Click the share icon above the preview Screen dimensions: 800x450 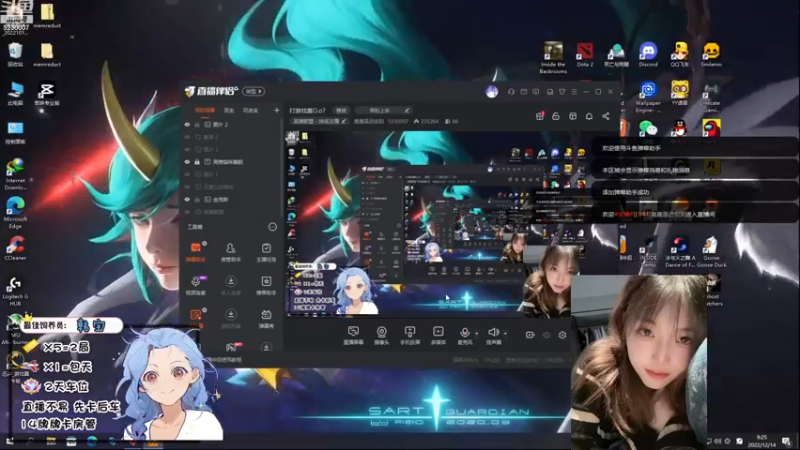606,116
